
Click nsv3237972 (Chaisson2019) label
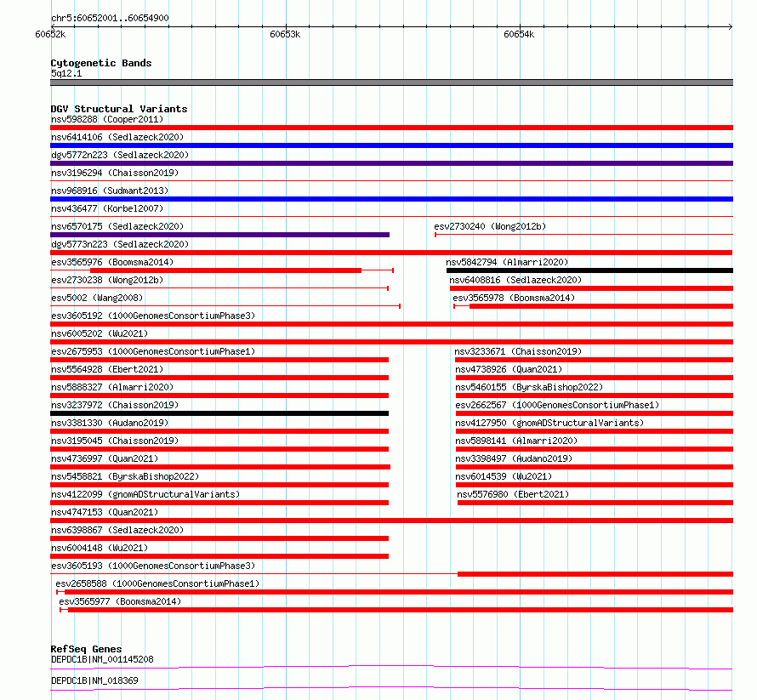click(x=115, y=405)
